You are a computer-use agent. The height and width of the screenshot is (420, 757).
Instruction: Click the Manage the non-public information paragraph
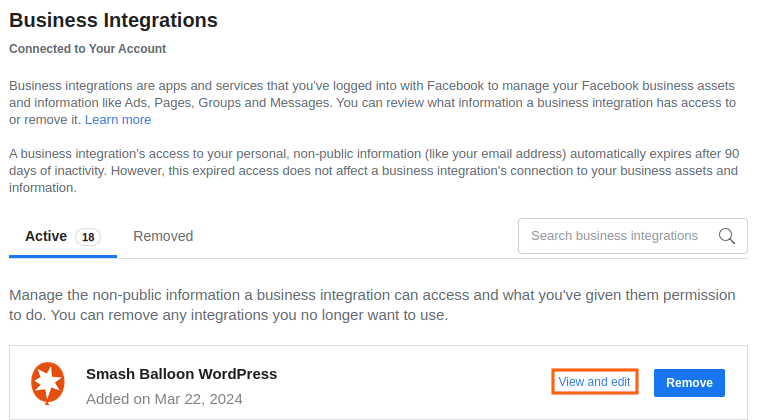click(x=373, y=305)
